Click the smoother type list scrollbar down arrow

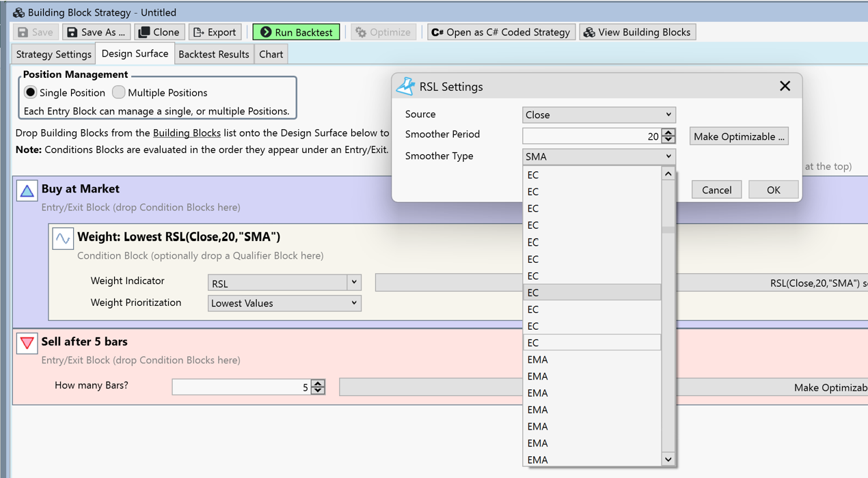click(x=668, y=460)
